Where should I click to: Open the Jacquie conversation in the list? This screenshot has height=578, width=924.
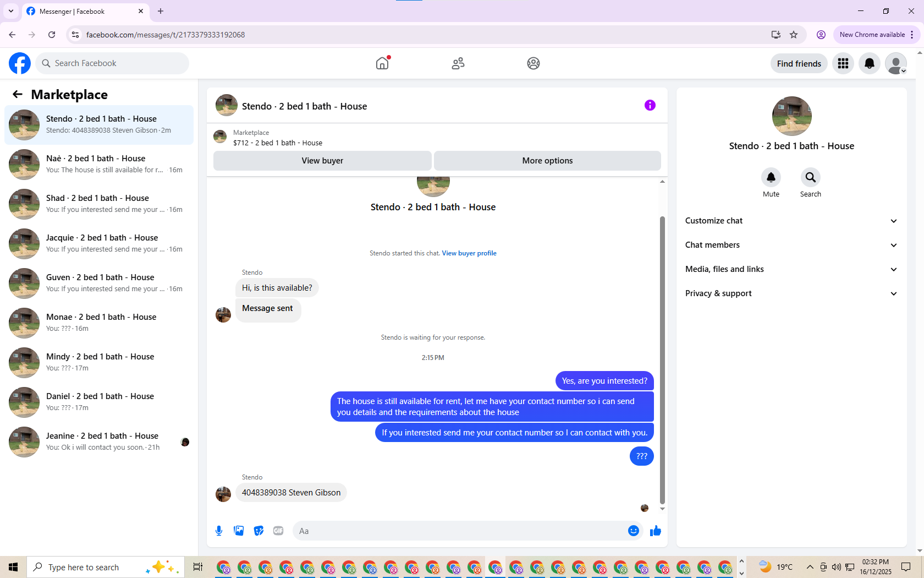click(x=99, y=244)
